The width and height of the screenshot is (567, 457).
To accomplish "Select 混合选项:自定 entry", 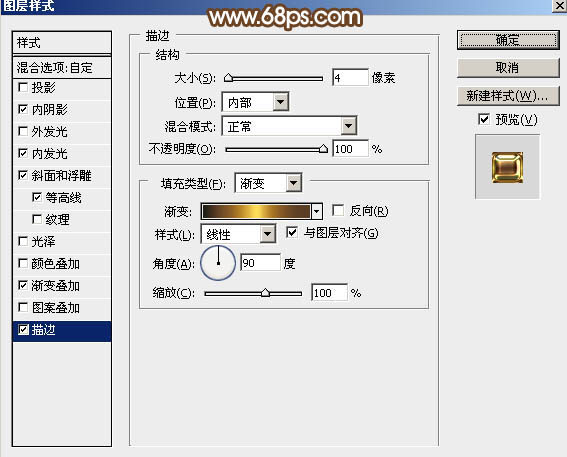I will click(62, 67).
